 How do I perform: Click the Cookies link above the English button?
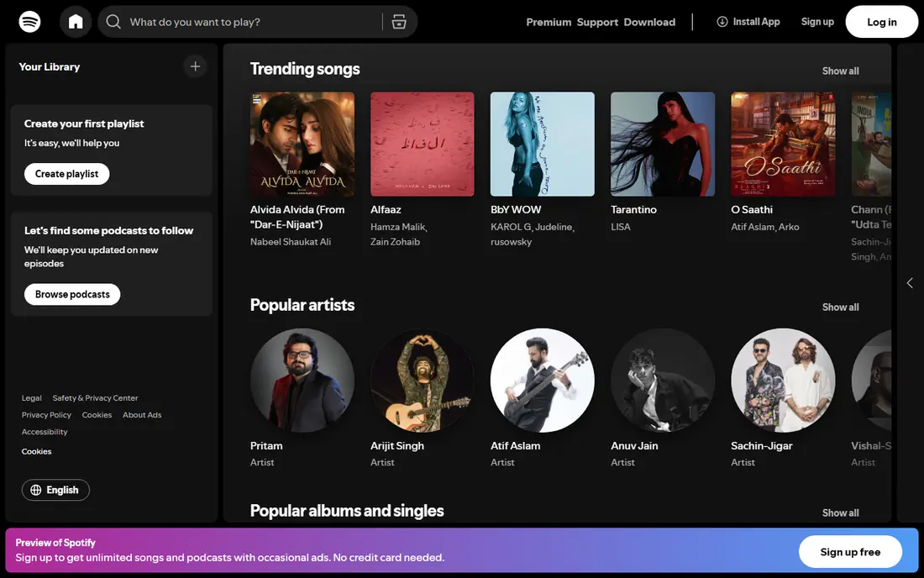pyautogui.click(x=36, y=451)
